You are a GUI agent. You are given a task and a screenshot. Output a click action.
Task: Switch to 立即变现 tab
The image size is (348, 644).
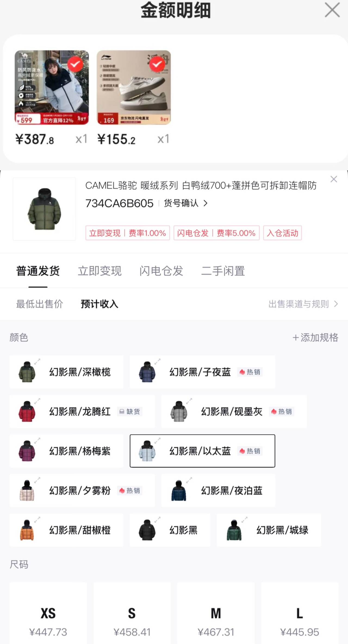pyautogui.click(x=100, y=271)
